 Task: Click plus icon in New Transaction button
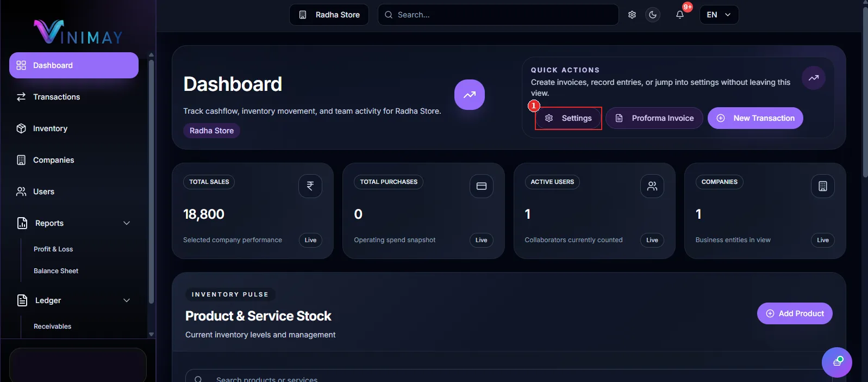pos(721,118)
